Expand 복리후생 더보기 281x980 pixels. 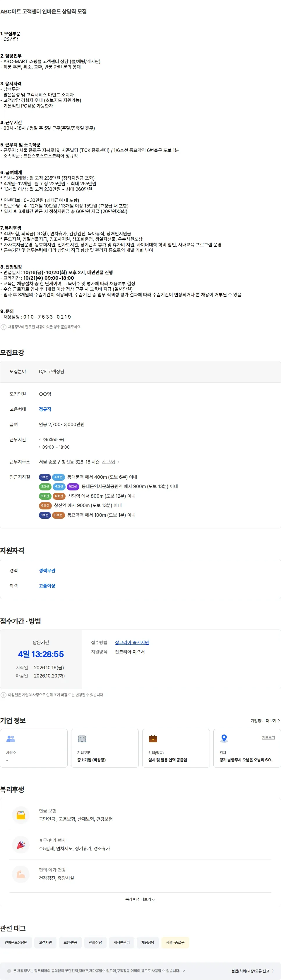click(140, 899)
